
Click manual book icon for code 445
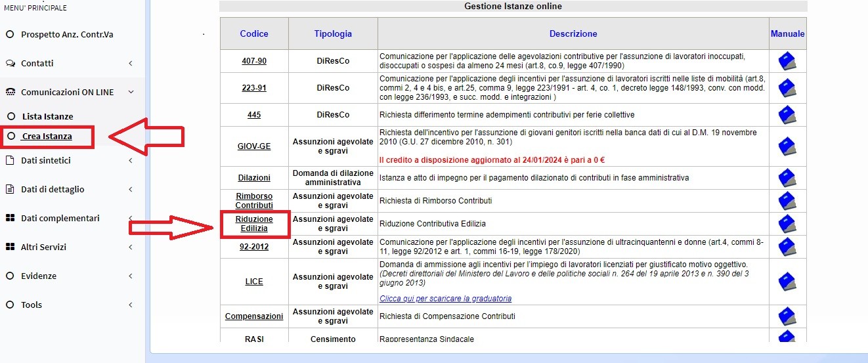[787, 115]
